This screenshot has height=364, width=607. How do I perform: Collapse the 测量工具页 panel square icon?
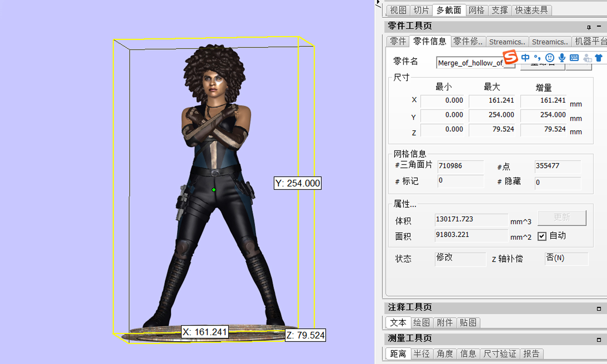[x=599, y=340]
